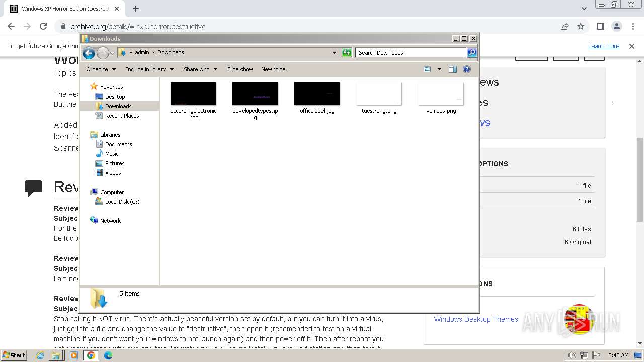Open Chrome tab search chevron
The height and width of the screenshot is (362, 644).
pyautogui.click(x=584, y=9)
